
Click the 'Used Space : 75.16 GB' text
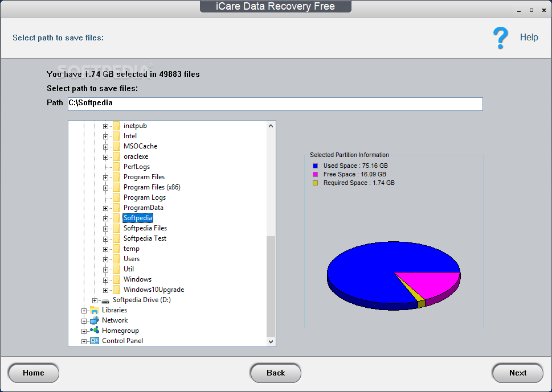pyautogui.click(x=355, y=166)
